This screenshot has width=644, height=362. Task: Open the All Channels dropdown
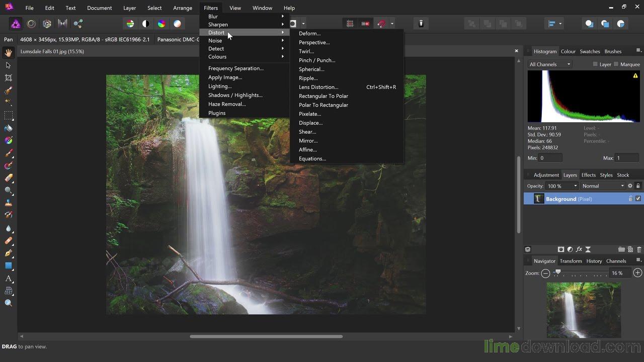pos(548,64)
